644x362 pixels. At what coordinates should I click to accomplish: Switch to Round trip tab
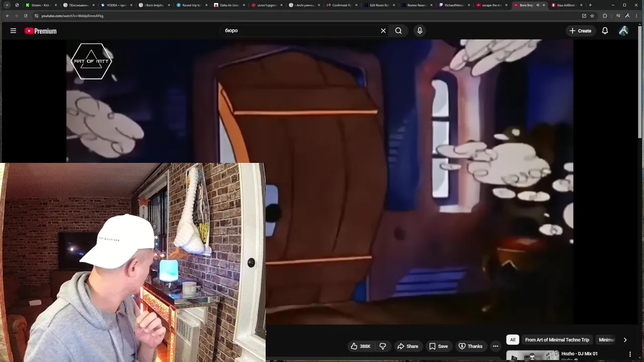(192, 5)
